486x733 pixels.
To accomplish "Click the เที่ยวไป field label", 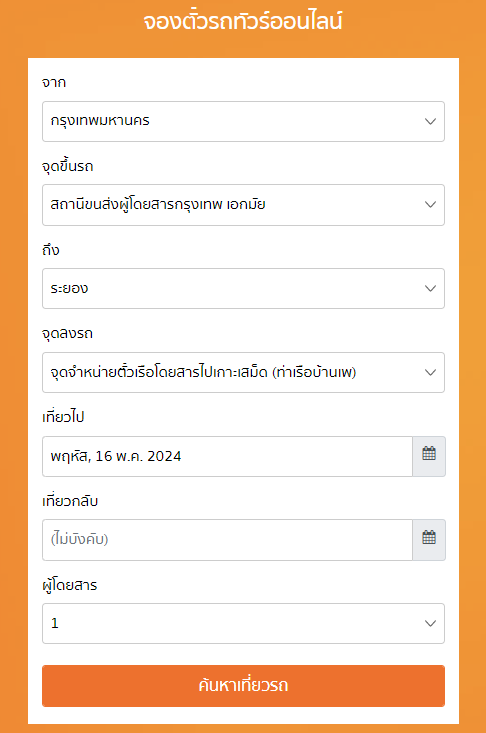I will point(63,417).
